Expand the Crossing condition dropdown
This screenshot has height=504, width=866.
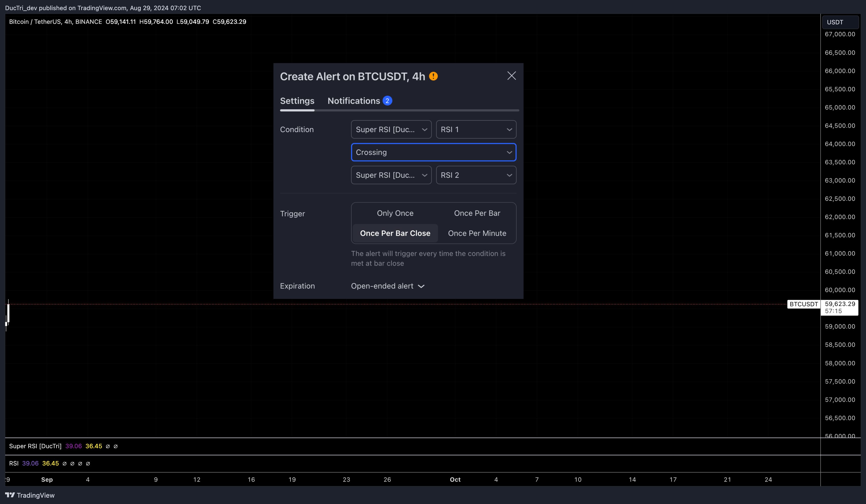coord(434,152)
